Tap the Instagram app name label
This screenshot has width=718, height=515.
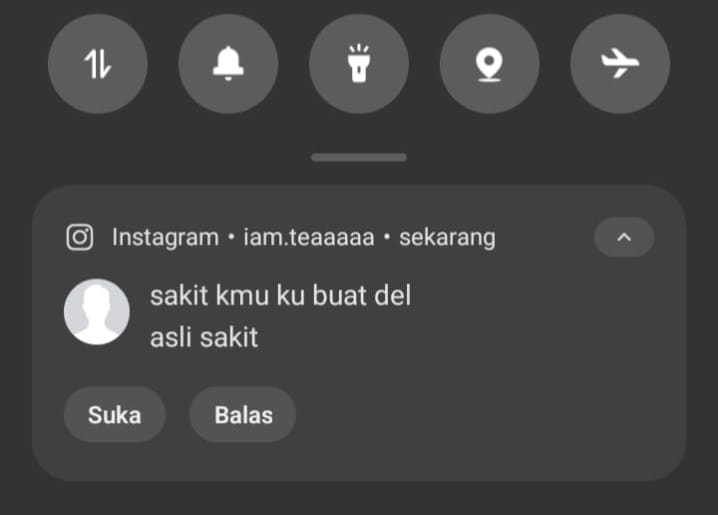(165, 238)
